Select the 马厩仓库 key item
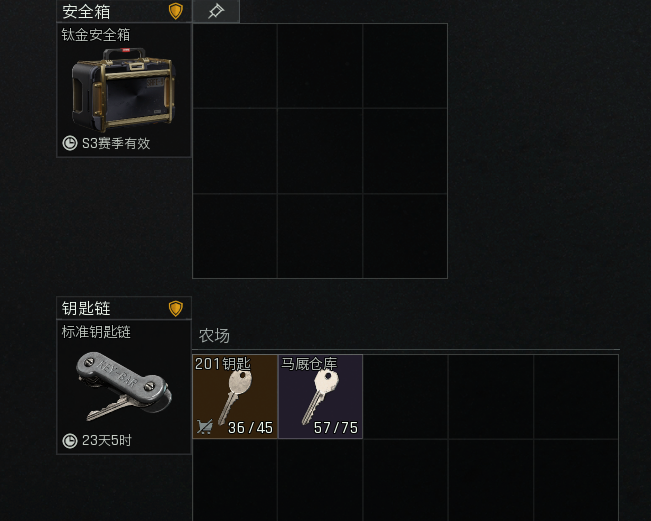The image size is (651, 521). [x=321, y=396]
